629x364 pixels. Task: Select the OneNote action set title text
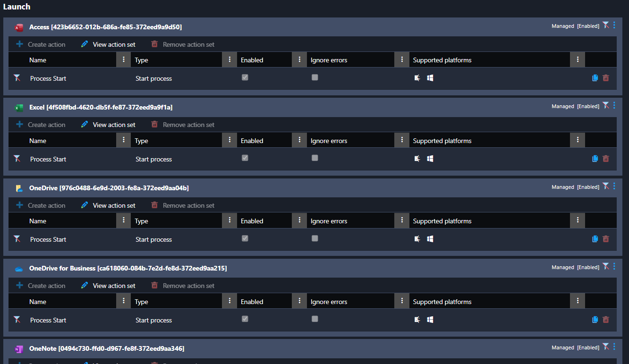pyautogui.click(x=107, y=348)
